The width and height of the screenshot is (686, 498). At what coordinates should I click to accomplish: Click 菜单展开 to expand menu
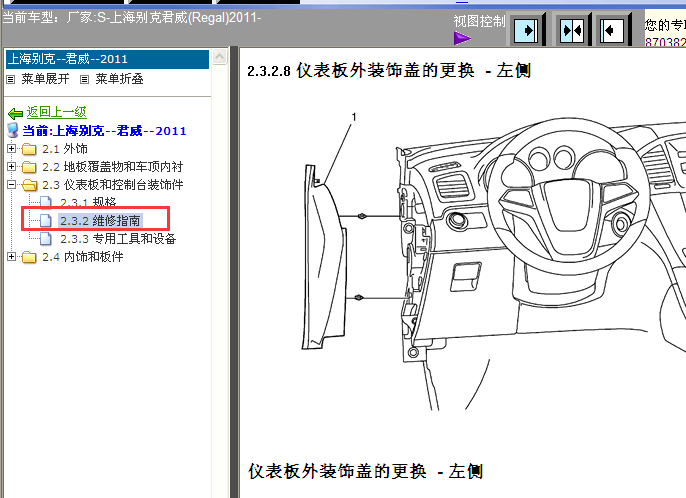(x=45, y=79)
